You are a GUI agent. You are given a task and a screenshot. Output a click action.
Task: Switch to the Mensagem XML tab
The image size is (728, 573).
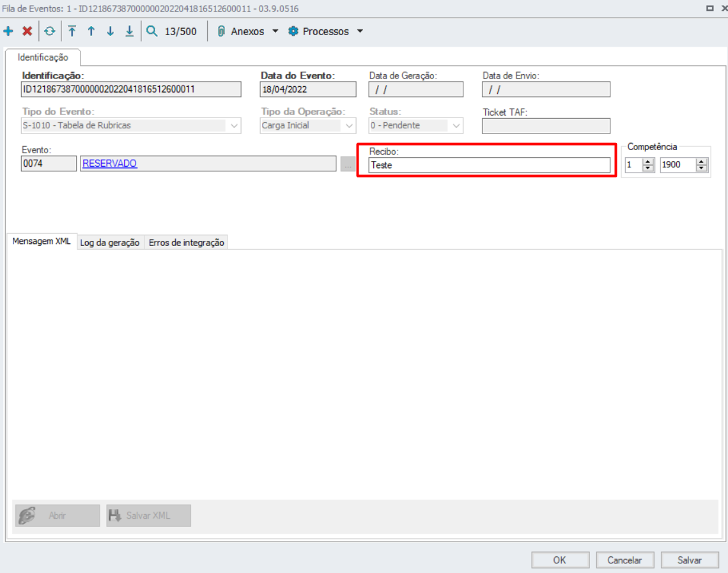click(x=42, y=241)
